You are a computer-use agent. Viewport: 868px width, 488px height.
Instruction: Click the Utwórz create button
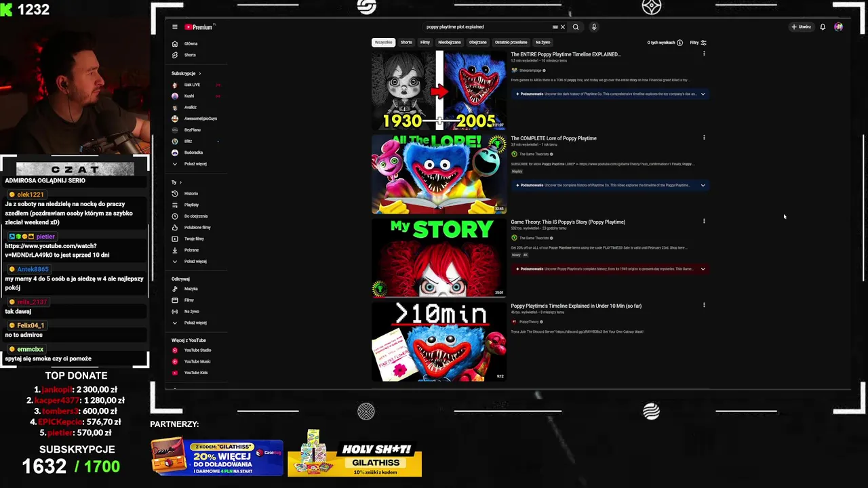[x=802, y=27]
